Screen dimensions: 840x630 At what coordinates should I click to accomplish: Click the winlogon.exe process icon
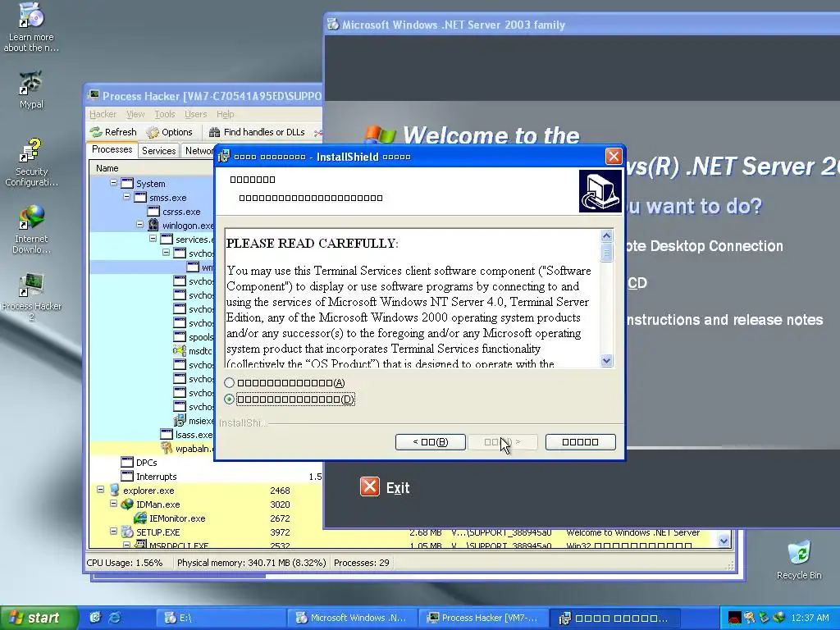pos(153,225)
